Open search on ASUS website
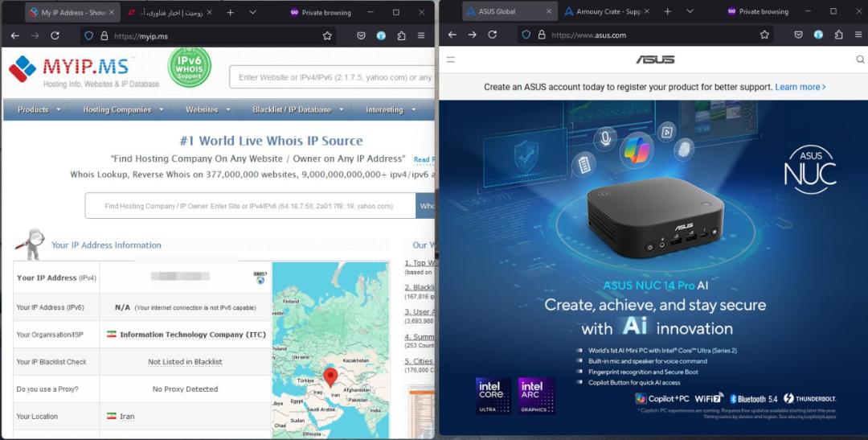This screenshot has height=440, width=868. (860, 60)
